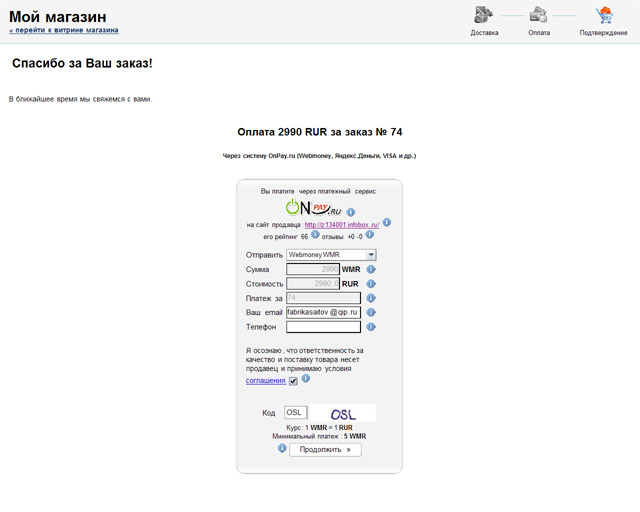The height and width of the screenshot is (512, 640).
Task: Go to перейти к витрине магазина link
Action: pyautogui.click(x=63, y=30)
